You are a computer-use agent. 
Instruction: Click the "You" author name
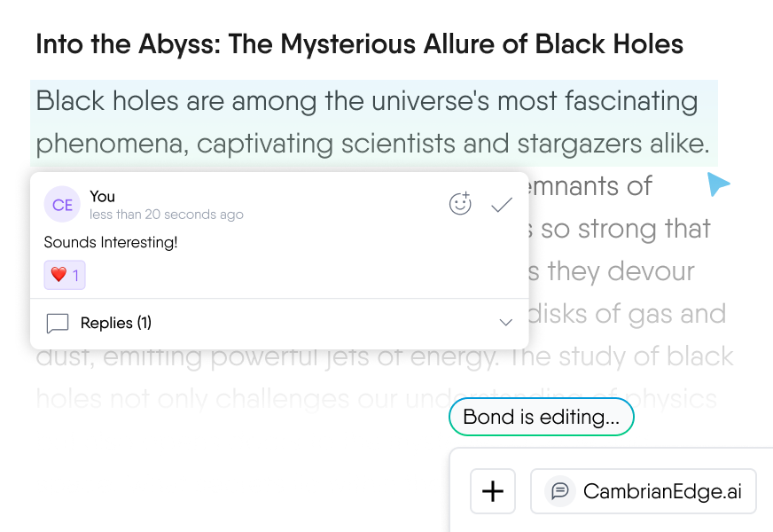[x=103, y=196]
